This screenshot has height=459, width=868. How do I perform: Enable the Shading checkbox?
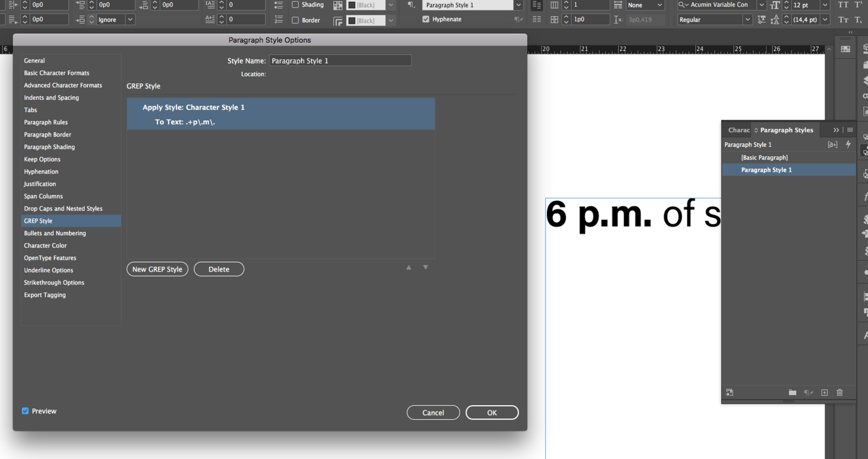pyautogui.click(x=295, y=5)
